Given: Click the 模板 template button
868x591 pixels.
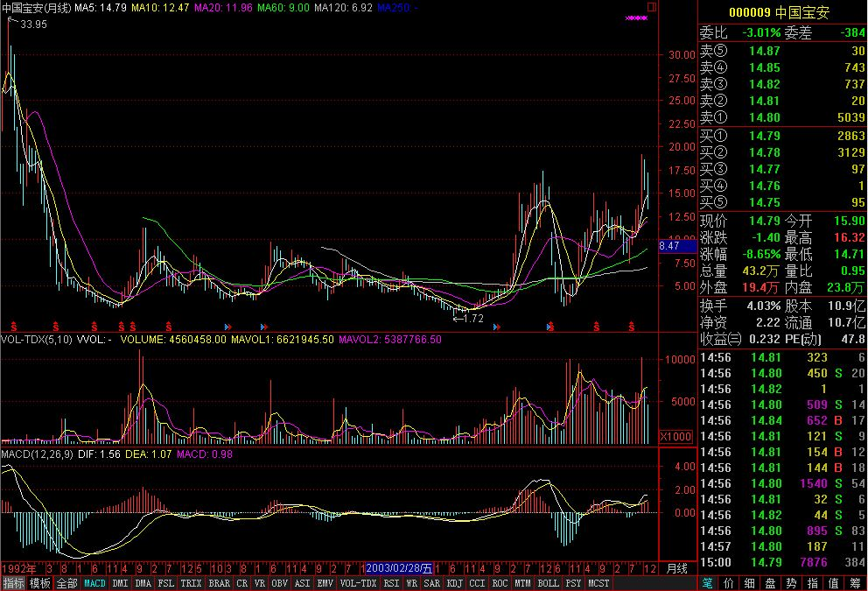Looking at the screenshot, I should pos(39,583).
